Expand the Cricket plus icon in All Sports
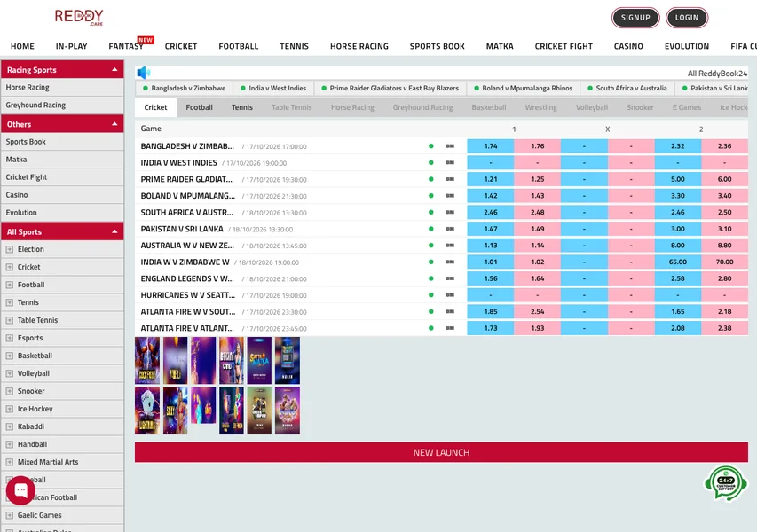 [9, 267]
